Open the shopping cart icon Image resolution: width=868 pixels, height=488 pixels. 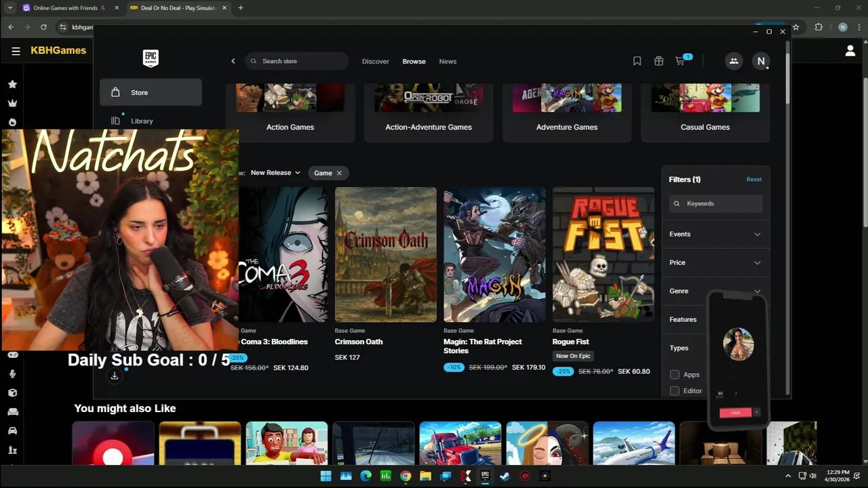click(x=680, y=61)
